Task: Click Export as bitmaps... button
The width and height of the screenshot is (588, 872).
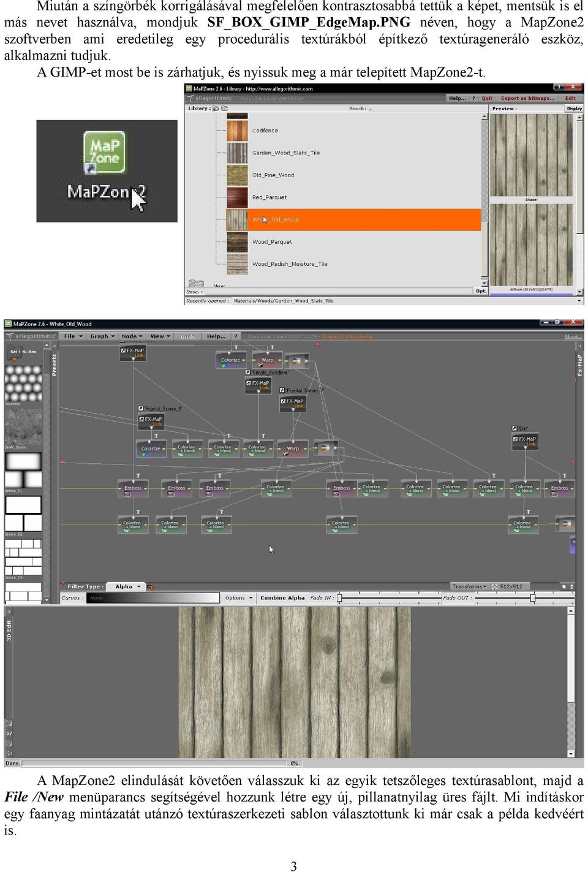Action: (x=527, y=98)
